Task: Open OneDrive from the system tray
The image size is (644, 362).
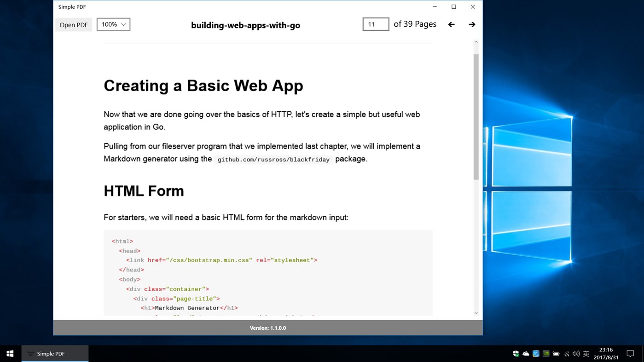Action: (x=525, y=353)
